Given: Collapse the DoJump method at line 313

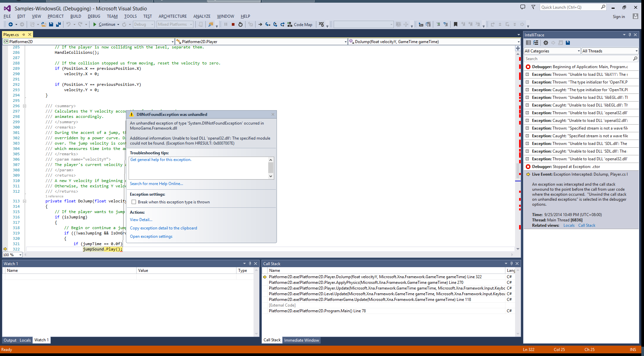Looking at the screenshot, I should 24,201.
